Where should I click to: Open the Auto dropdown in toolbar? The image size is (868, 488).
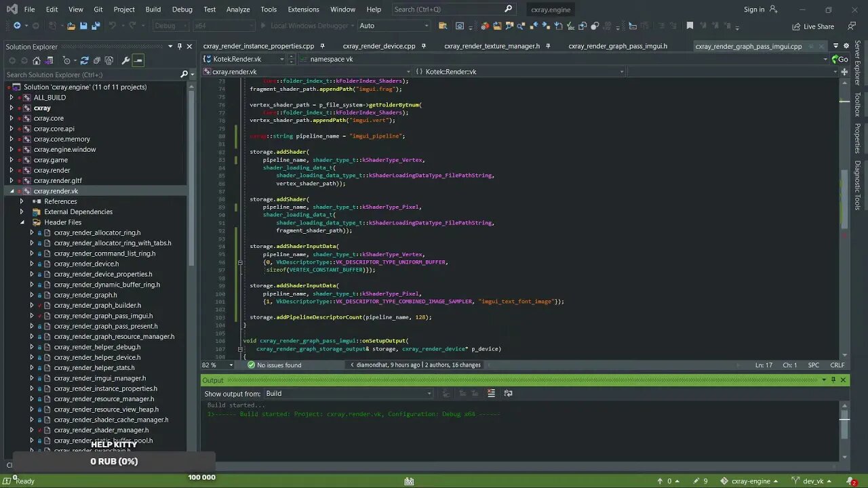click(x=394, y=26)
